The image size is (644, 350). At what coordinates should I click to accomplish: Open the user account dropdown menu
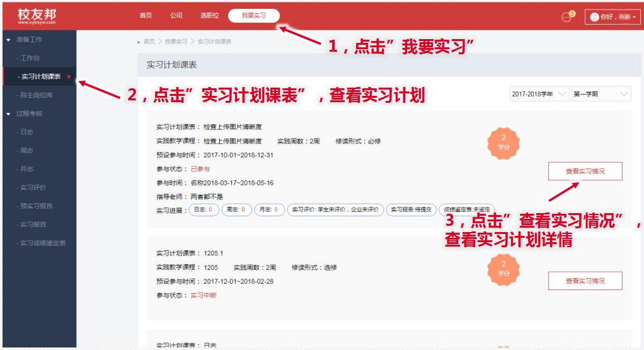pos(612,17)
